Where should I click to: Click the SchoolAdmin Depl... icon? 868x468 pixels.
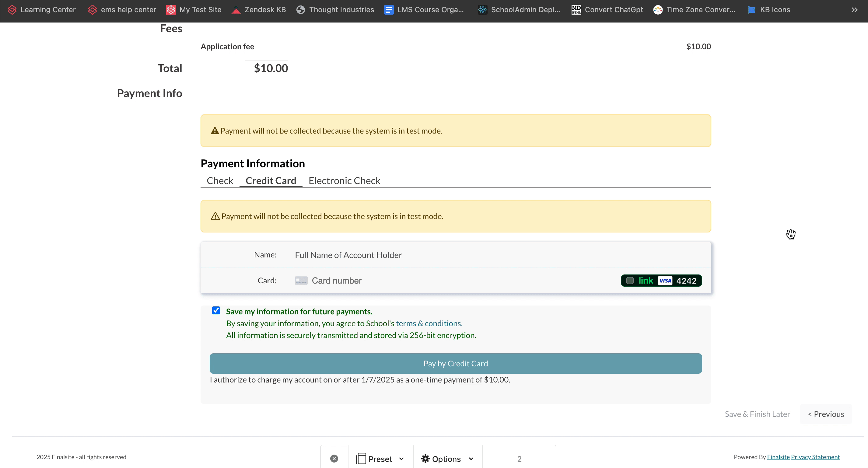pyautogui.click(x=483, y=9)
